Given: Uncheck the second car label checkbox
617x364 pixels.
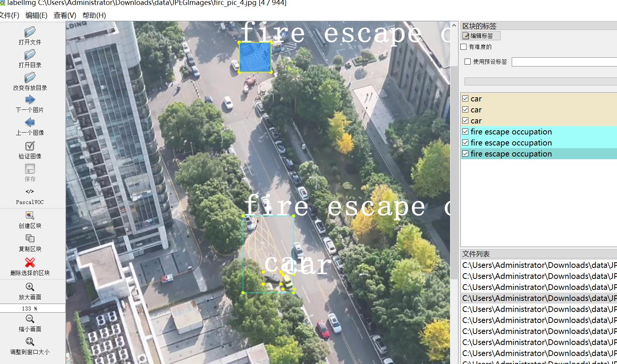Looking at the screenshot, I should (465, 109).
